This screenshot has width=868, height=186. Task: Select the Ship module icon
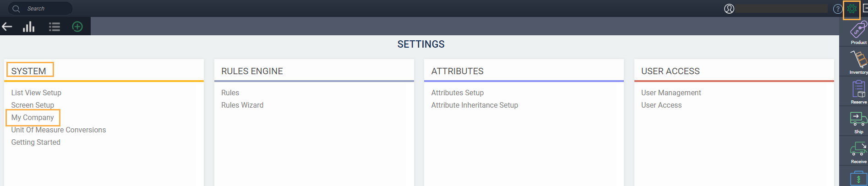[858, 122]
